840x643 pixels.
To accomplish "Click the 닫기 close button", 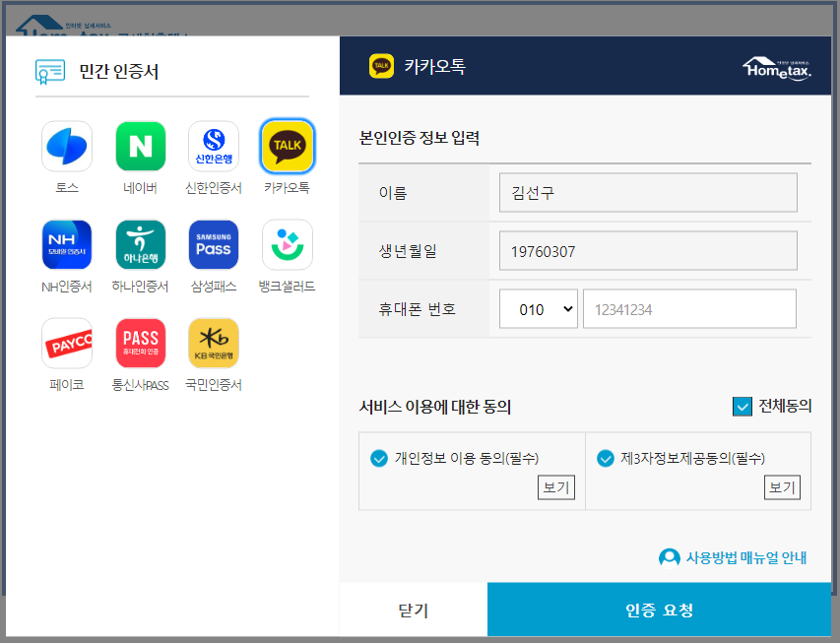I will point(414,610).
